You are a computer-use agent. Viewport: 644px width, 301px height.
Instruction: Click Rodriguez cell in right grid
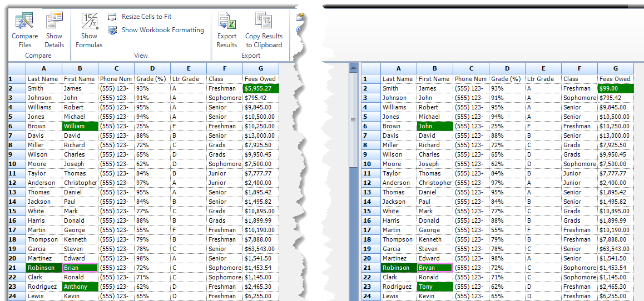click(399, 287)
